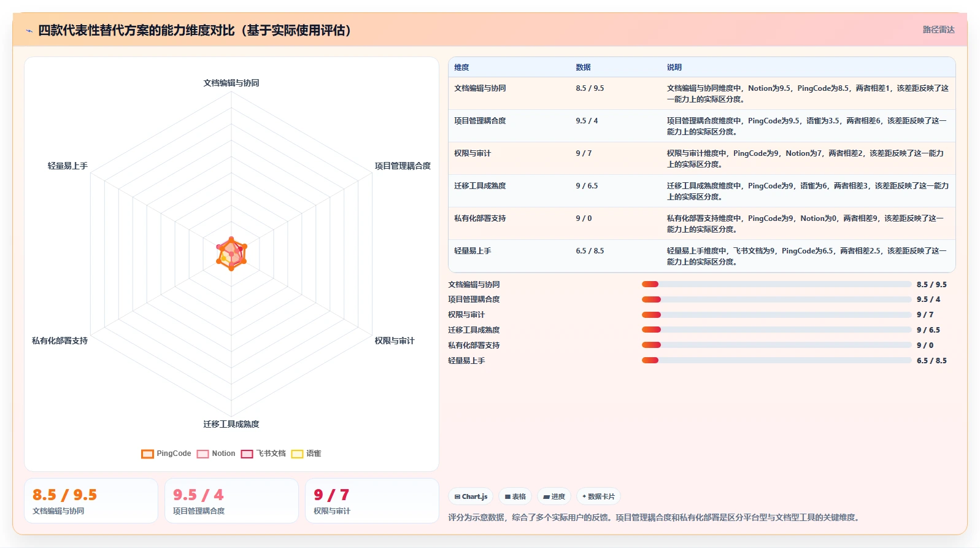Open the 9 / 7 权限与审计 data card
The image size is (980, 548).
tap(372, 501)
